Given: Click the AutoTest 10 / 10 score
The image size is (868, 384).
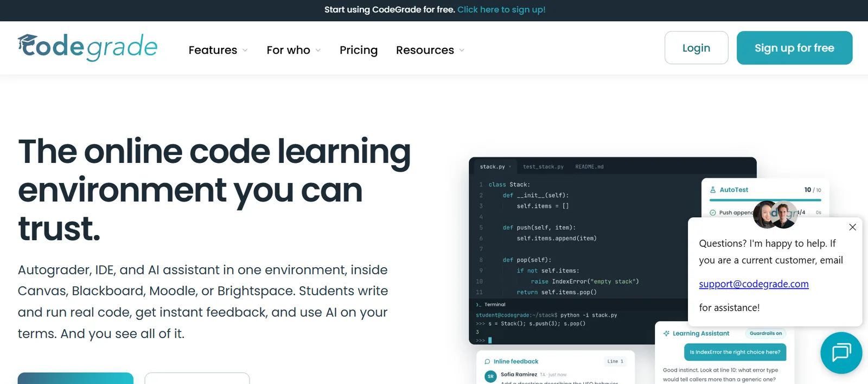Looking at the screenshot, I should point(813,190).
